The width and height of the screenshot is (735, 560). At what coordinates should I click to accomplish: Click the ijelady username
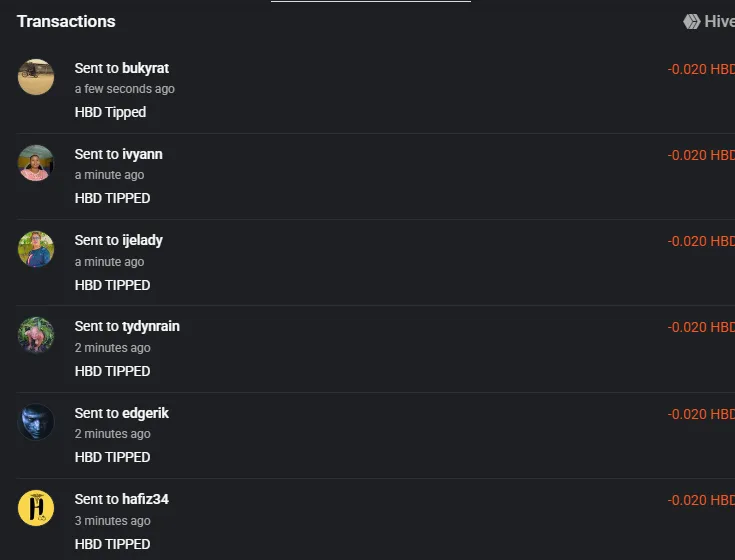[142, 240]
